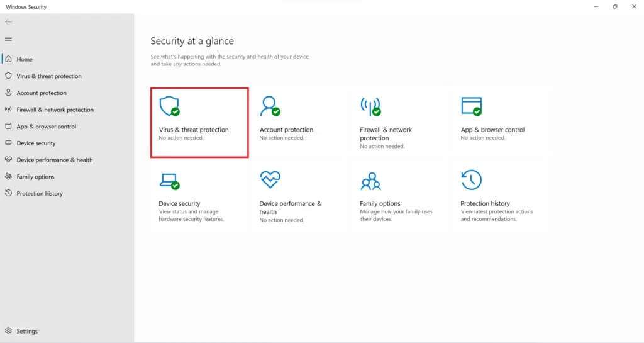Screen dimensions: 644x343
Task: Open the Device performance & health tile title
Action: point(291,208)
